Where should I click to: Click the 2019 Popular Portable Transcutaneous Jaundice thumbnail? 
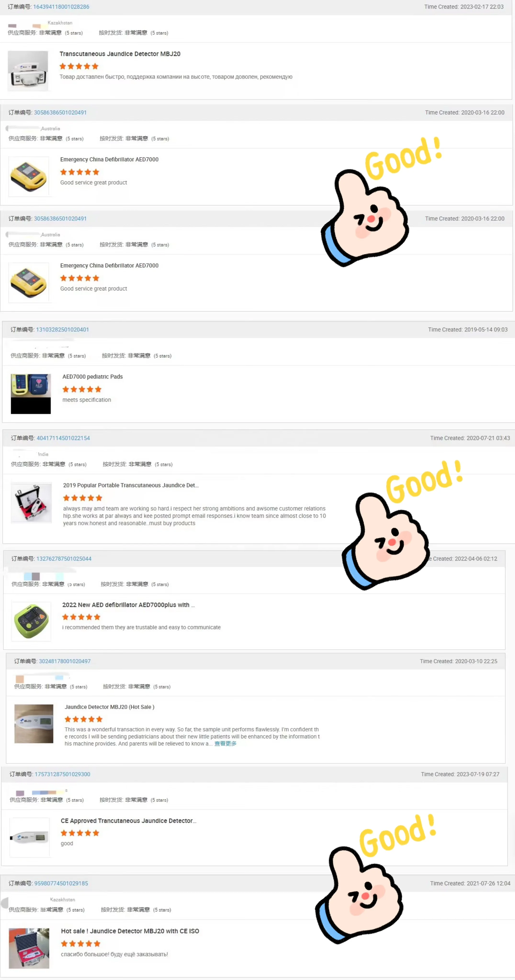[31, 502]
